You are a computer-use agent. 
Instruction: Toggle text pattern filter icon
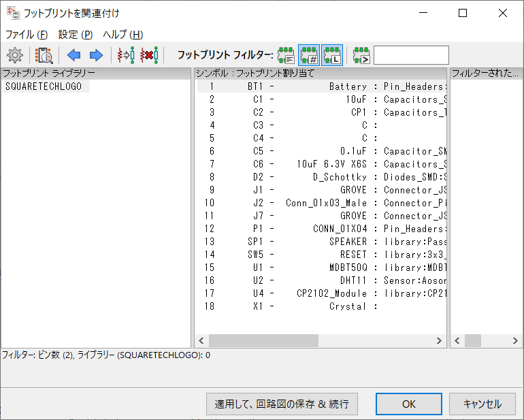(x=361, y=55)
